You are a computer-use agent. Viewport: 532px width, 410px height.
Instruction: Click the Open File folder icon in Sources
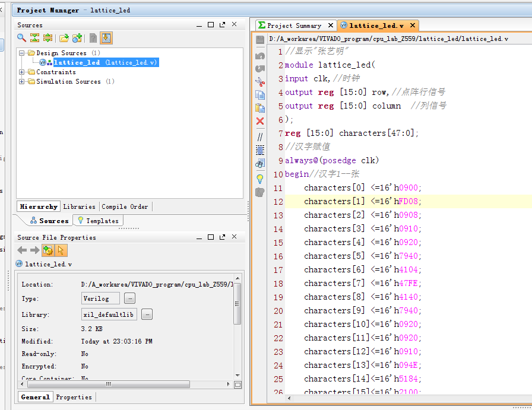click(x=64, y=38)
